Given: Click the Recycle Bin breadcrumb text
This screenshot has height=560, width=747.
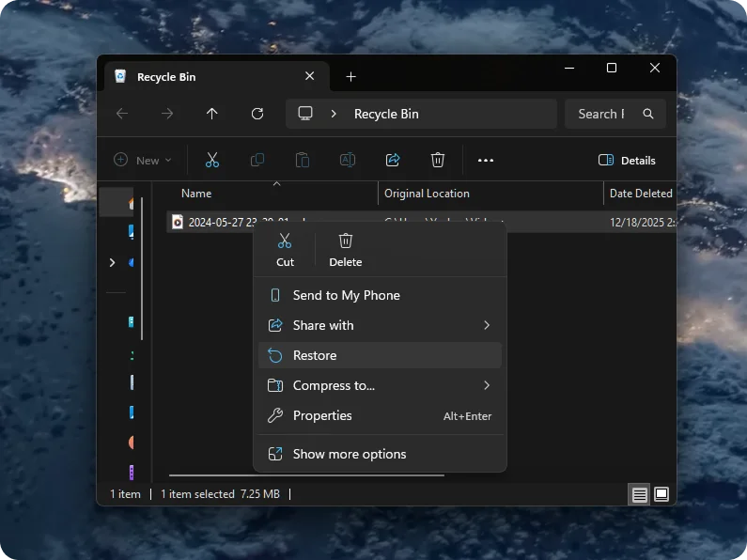Looking at the screenshot, I should pyautogui.click(x=386, y=114).
